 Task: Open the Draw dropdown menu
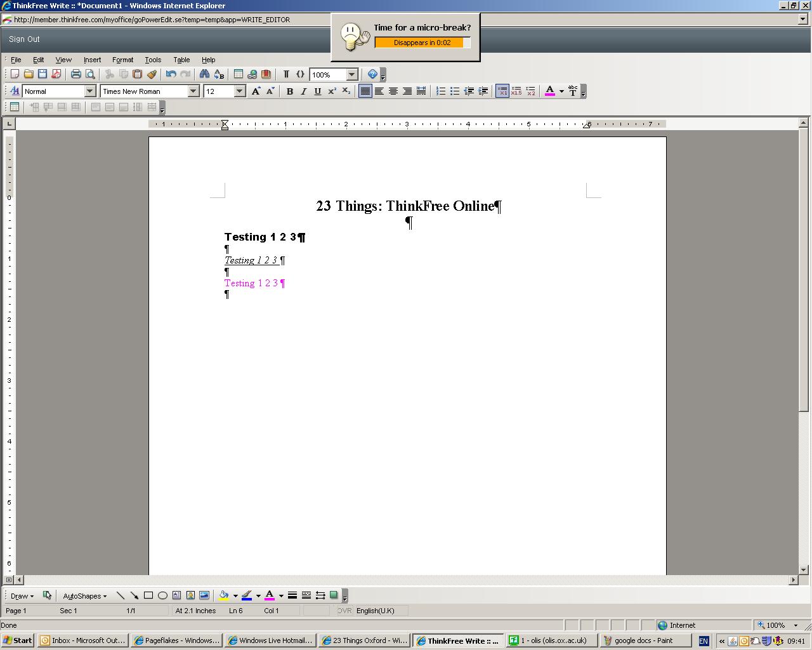pyautogui.click(x=22, y=595)
